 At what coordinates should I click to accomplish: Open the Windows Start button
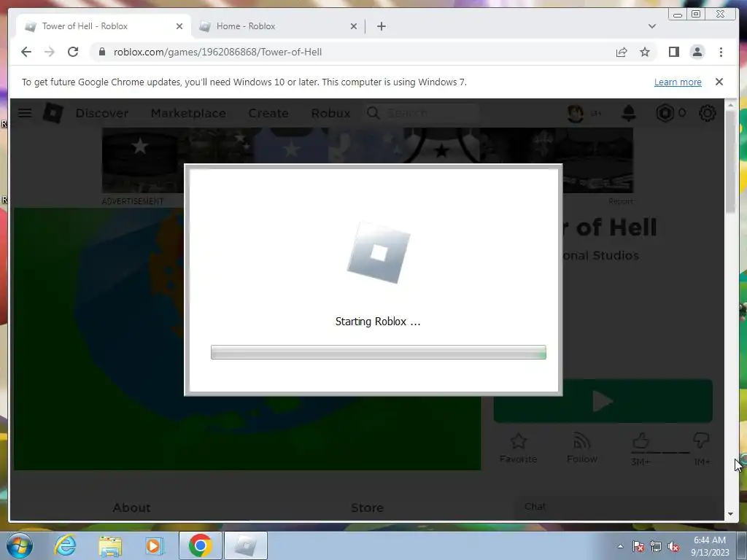coord(20,545)
